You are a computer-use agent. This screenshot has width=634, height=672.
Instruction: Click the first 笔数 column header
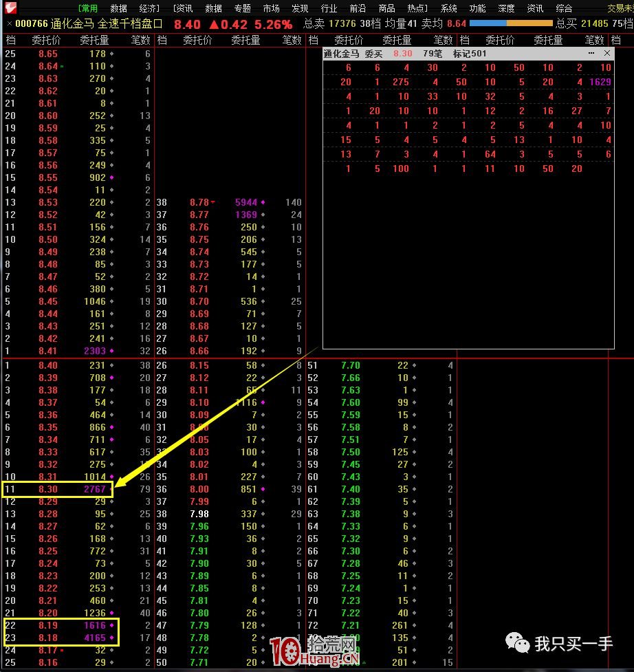[140, 41]
